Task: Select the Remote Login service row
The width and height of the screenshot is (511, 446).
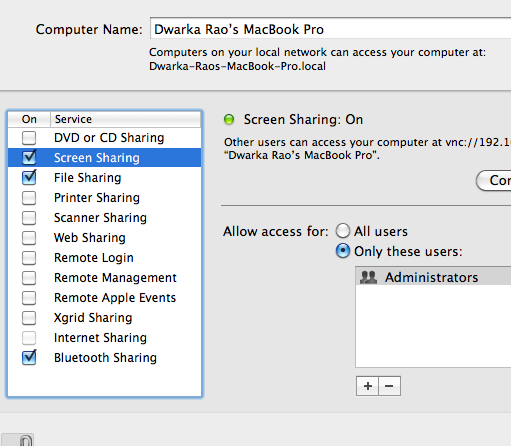Action: tap(105, 258)
